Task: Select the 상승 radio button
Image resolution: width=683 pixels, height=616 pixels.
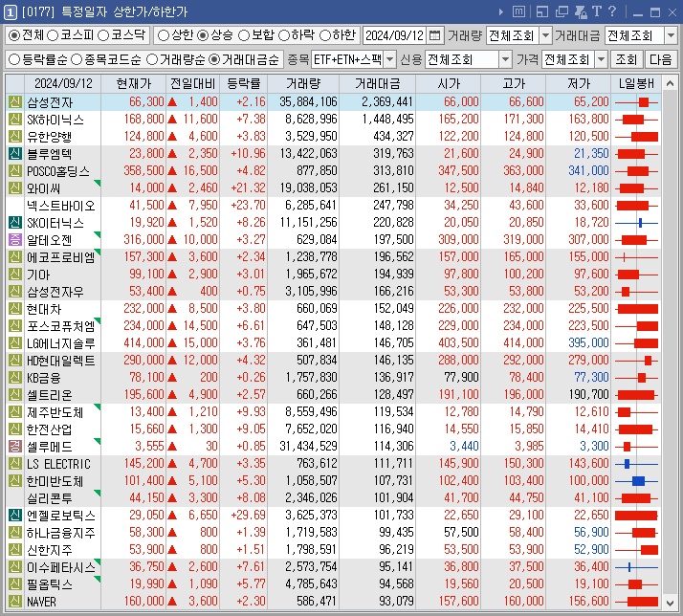Action: [x=203, y=35]
